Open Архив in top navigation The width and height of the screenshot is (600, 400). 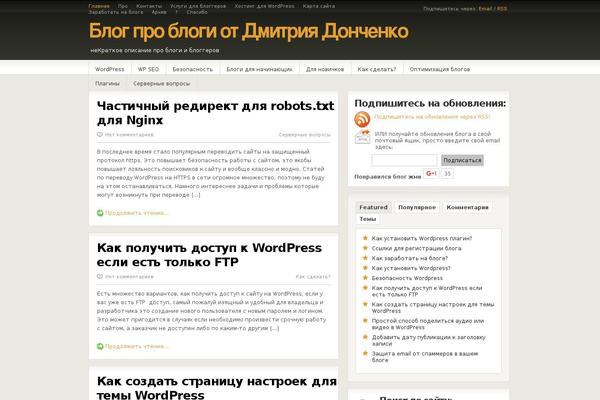click(159, 12)
